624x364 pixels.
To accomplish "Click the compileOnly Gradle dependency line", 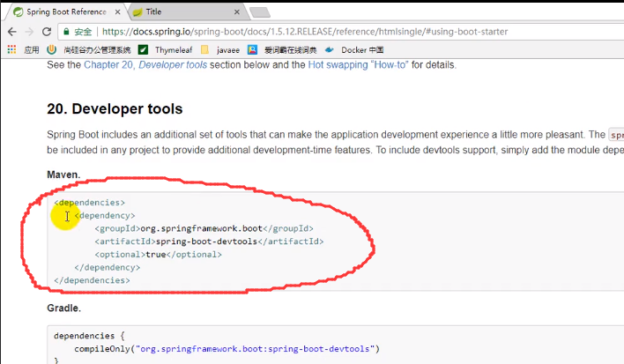I will (227, 349).
